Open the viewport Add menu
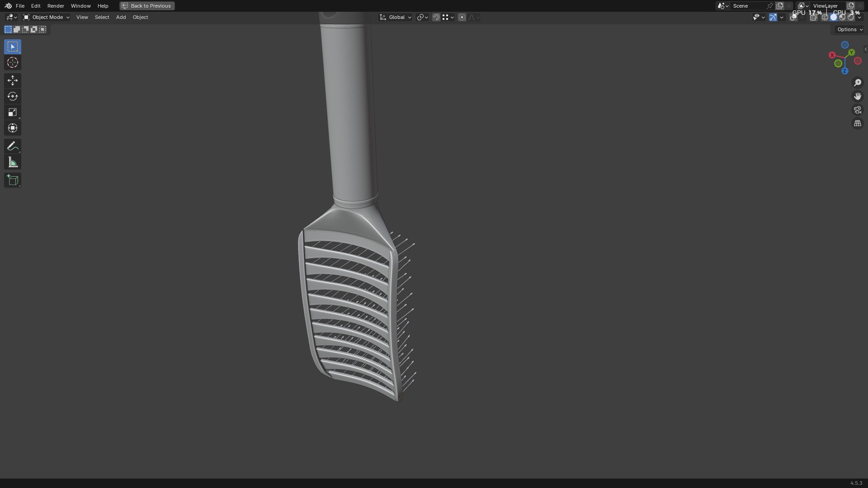Screen dimensions: 868x488 [x=121, y=17]
